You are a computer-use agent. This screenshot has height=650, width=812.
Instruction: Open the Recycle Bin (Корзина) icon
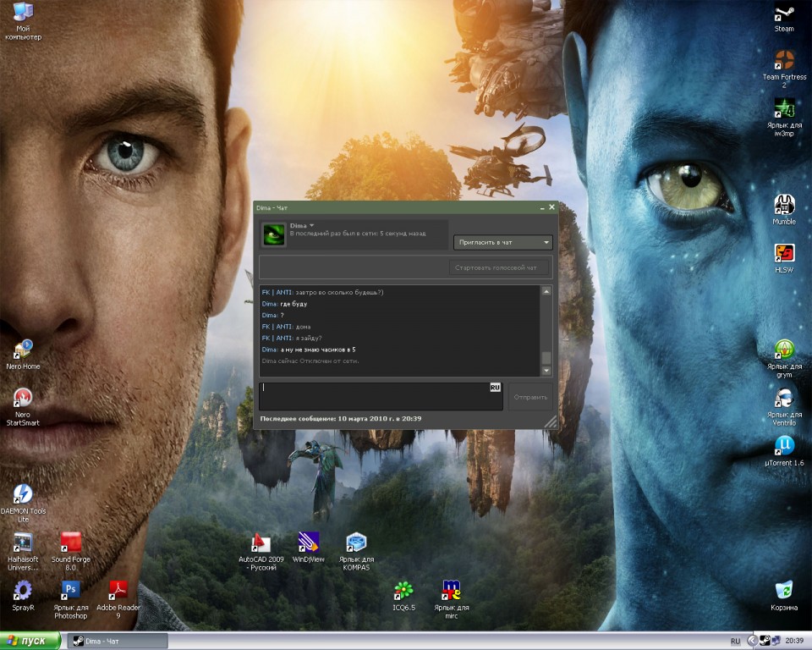point(783,595)
